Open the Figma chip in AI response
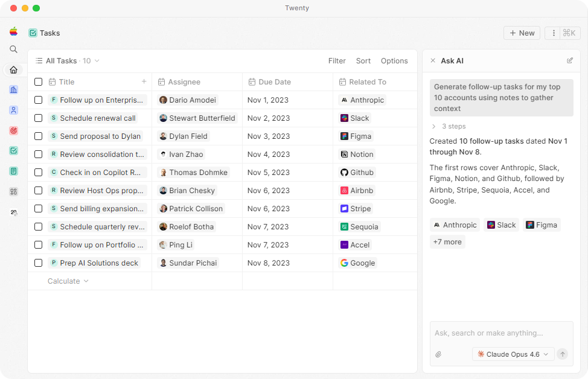The image size is (588, 379). (x=542, y=225)
